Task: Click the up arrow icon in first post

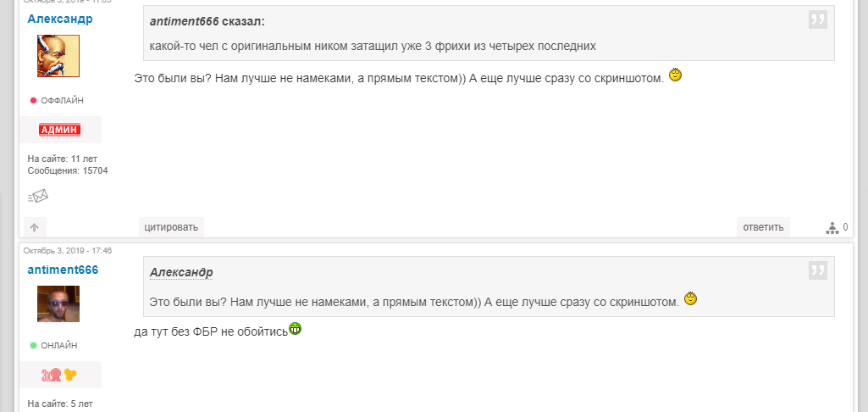Action: coord(35,227)
